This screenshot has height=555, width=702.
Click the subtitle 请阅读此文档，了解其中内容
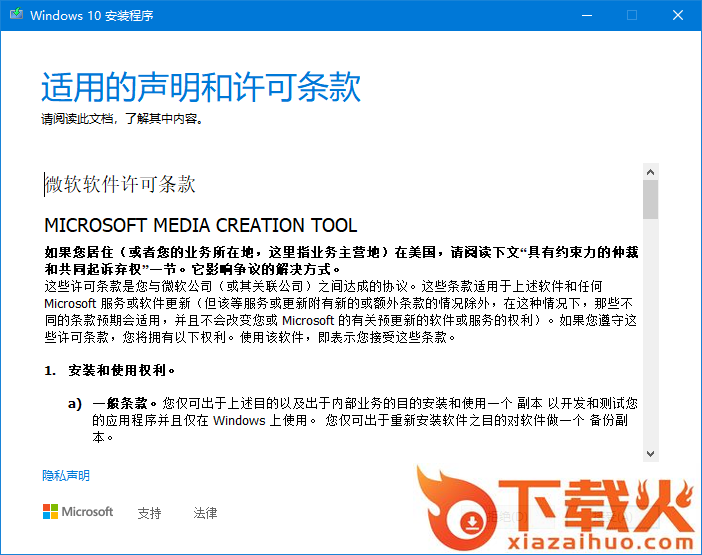(x=122, y=119)
